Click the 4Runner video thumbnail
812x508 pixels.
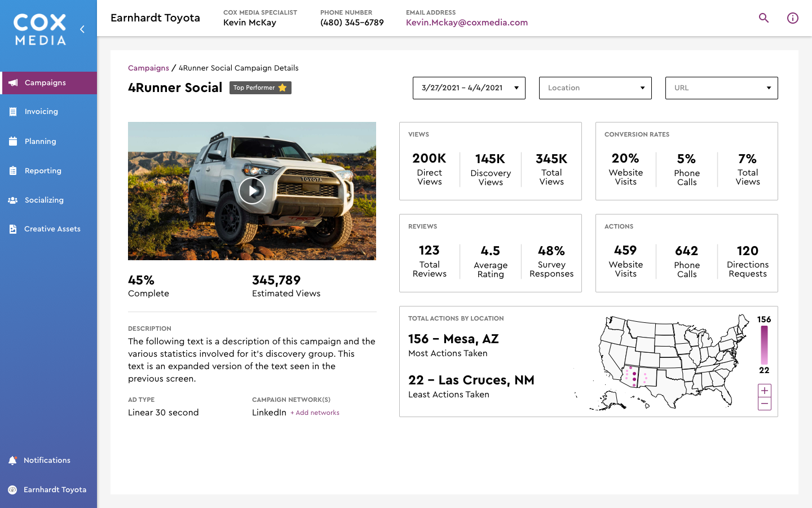pos(252,191)
